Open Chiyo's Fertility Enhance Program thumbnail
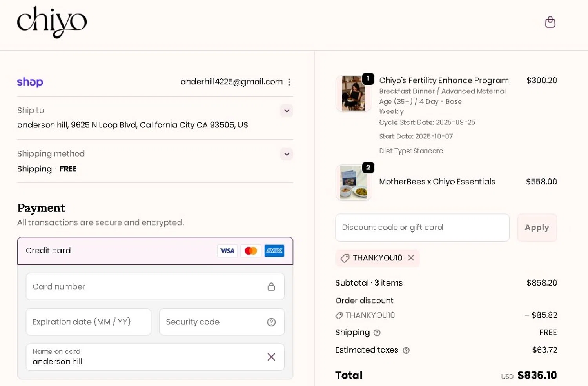 (353, 93)
